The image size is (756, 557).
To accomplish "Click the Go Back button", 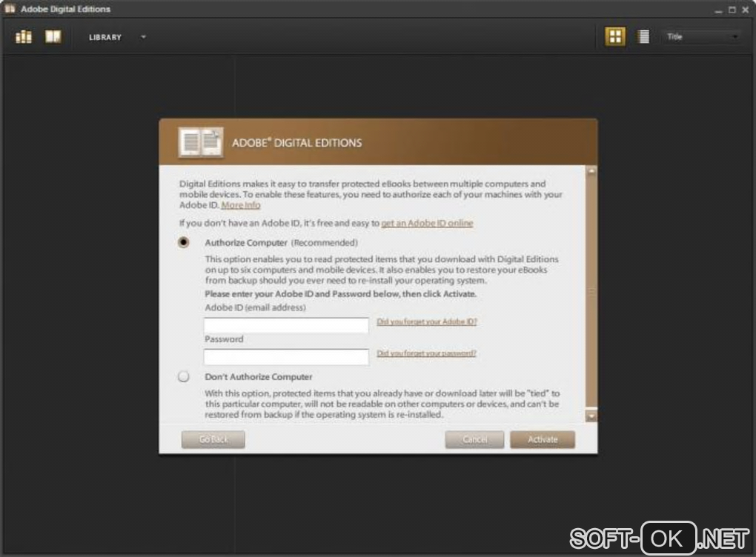I will coord(213,439).
